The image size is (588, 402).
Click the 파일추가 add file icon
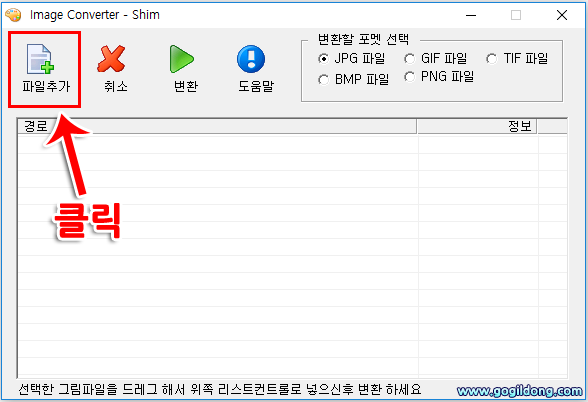click(x=40, y=59)
